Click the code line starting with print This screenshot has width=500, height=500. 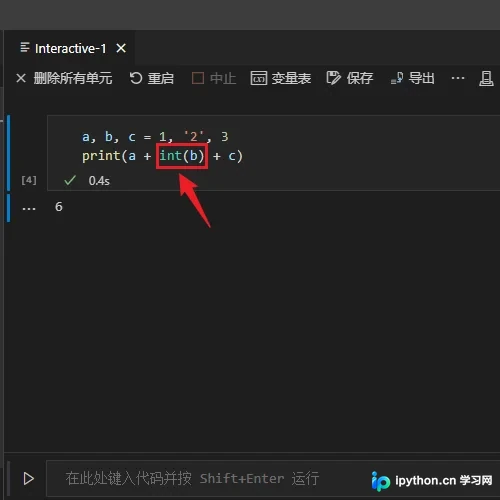(x=162, y=156)
